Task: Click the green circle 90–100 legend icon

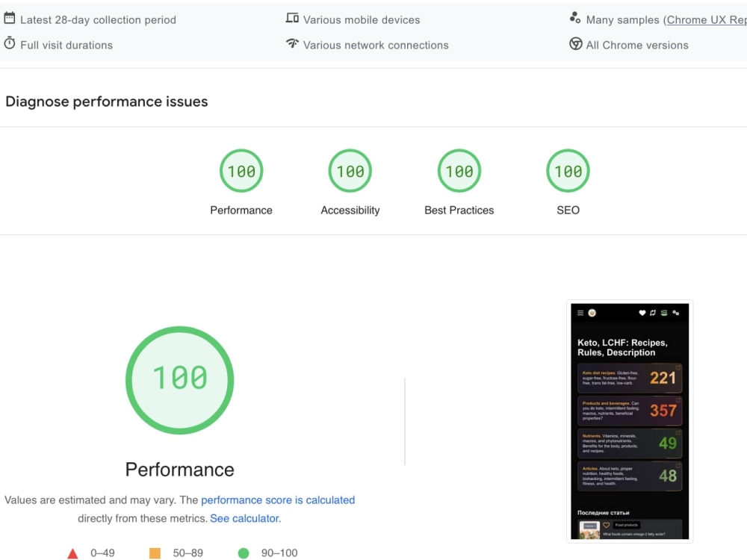Action: (x=244, y=553)
